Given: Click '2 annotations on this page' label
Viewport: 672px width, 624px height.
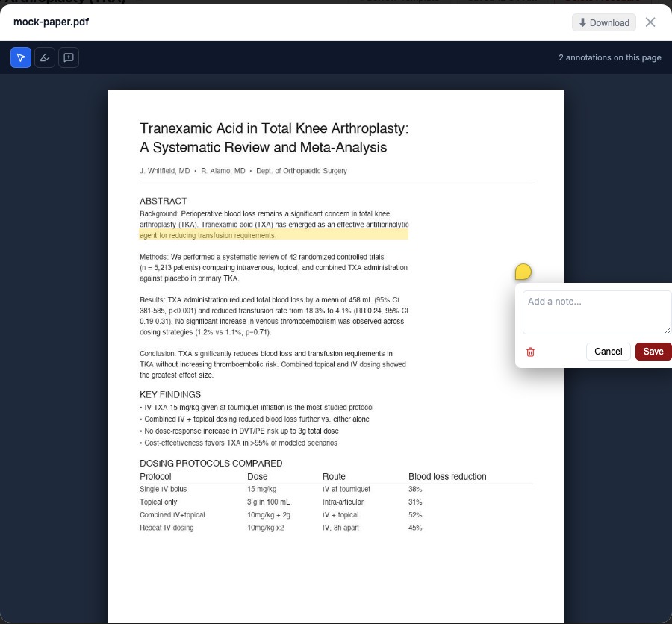Looking at the screenshot, I should [x=610, y=57].
